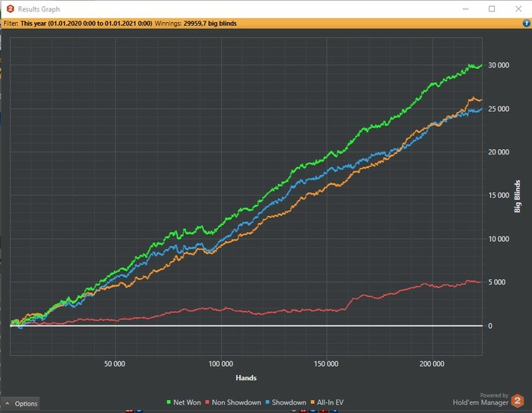This screenshot has width=532, height=413.
Task: Click the 10 000 y-axis label
Action: coord(499,239)
